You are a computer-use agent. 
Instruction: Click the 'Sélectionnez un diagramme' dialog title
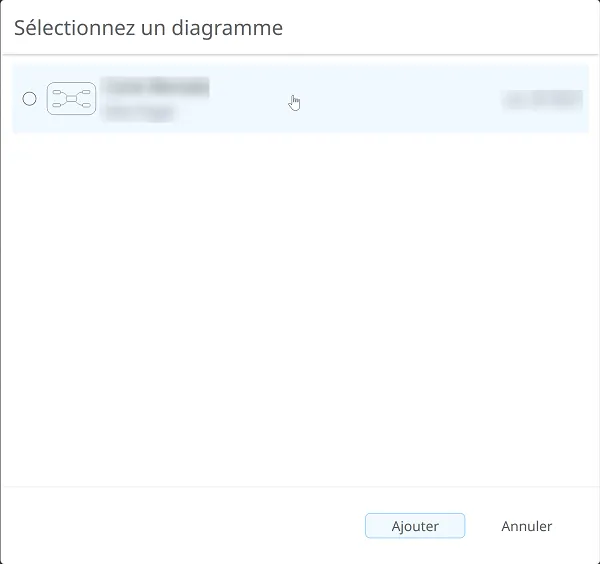(148, 28)
